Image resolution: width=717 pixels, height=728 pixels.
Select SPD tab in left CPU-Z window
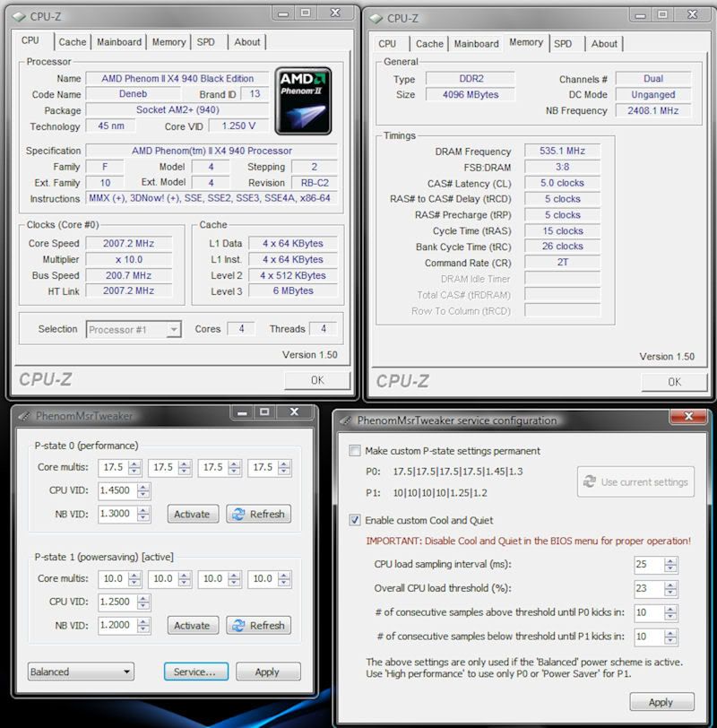205,42
